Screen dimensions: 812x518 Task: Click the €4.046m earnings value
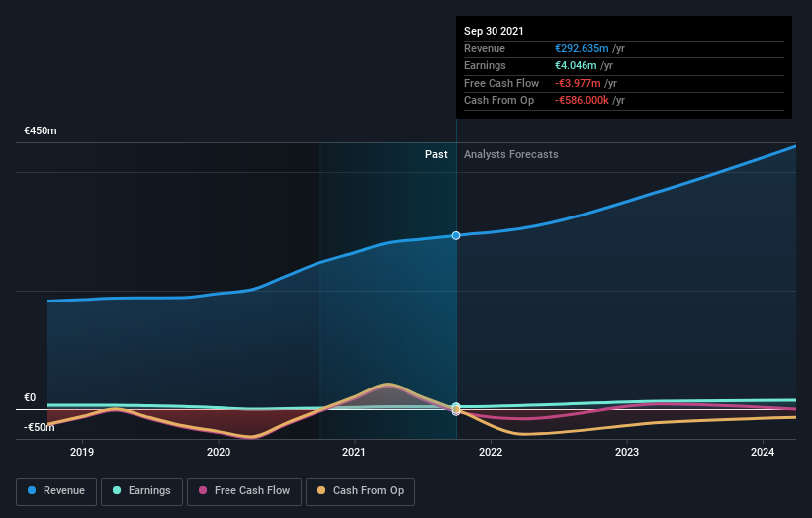tap(576, 65)
